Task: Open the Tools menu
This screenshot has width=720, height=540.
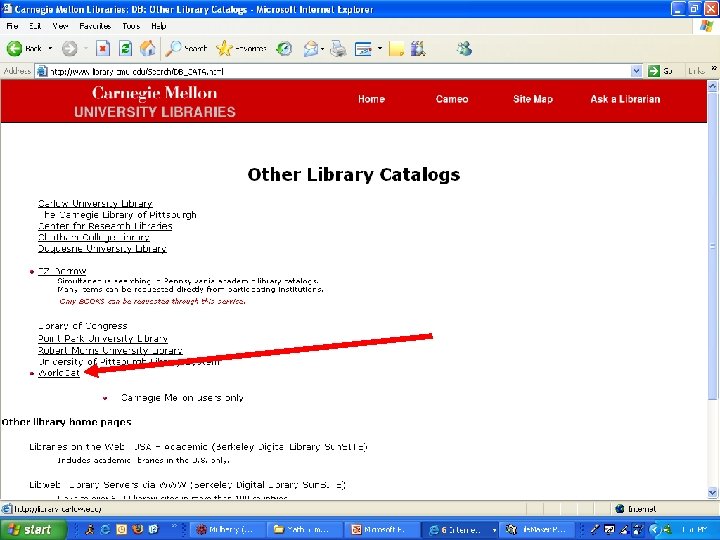Action: pos(131,26)
